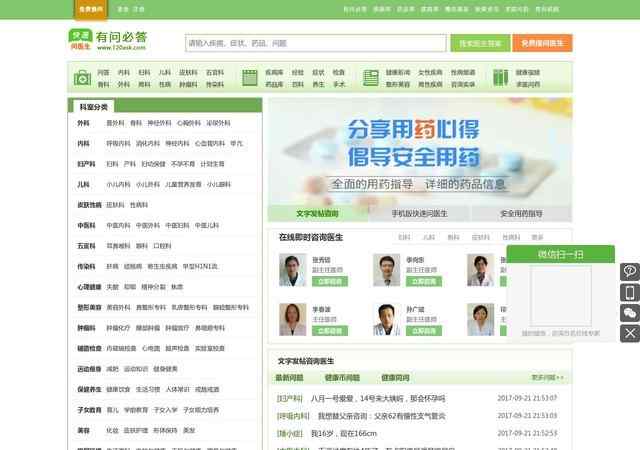Click the mobile phone icon in side floater
Image resolution: width=640 pixels, height=450 pixels.
point(630,292)
